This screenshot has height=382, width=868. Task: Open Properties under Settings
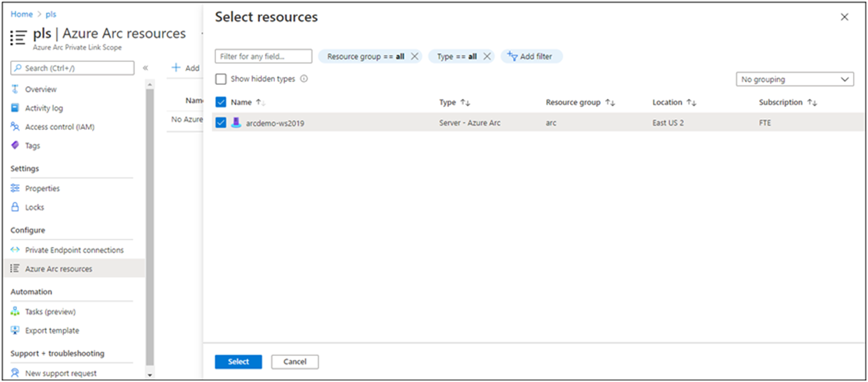point(42,189)
